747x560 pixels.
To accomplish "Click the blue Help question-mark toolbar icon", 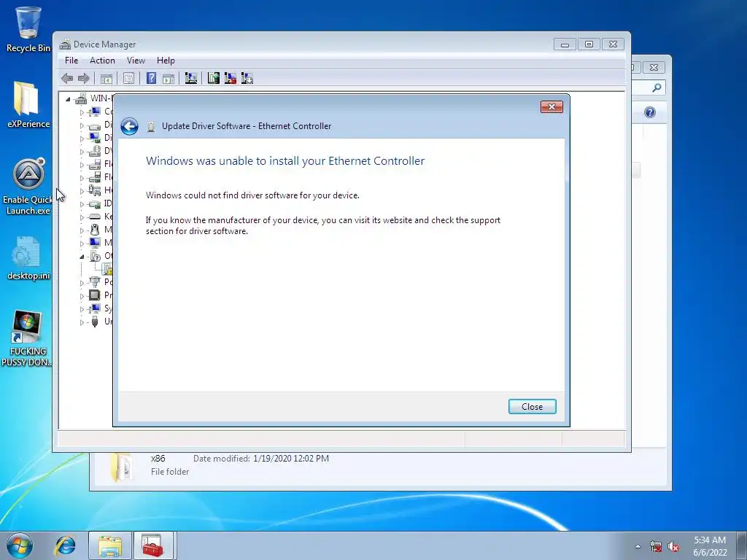I will click(x=151, y=78).
